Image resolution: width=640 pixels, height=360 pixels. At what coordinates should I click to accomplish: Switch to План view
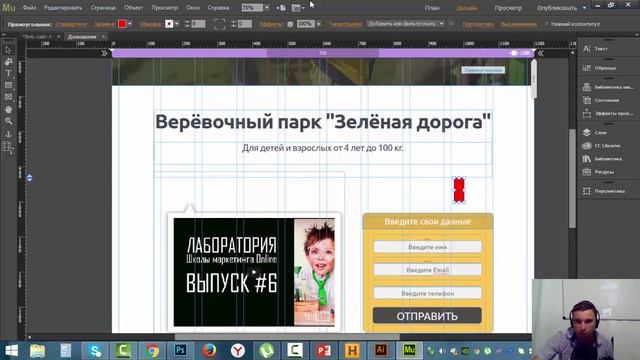click(432, 8)
